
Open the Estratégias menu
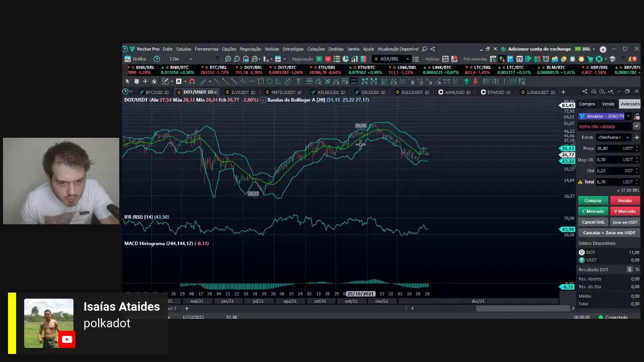coord(293,49)
